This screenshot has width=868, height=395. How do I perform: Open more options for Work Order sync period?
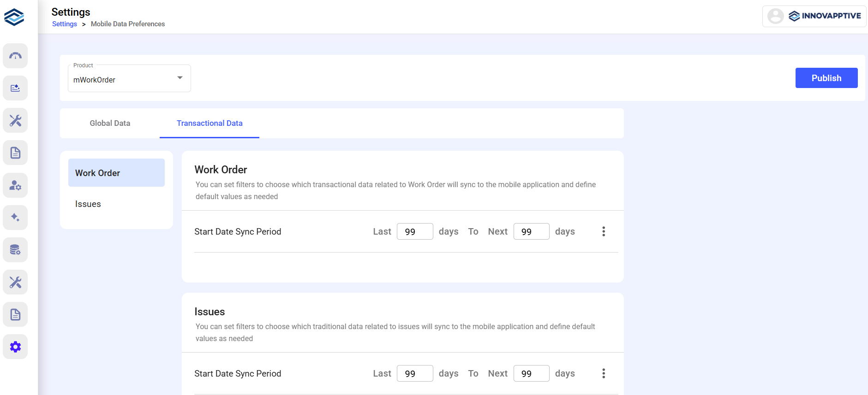click(x=603, y=231)
